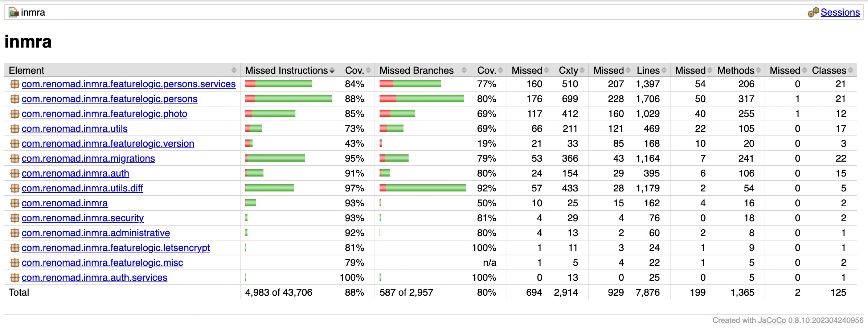Open the JaCoCo link in footer

[x=772, y=320]
